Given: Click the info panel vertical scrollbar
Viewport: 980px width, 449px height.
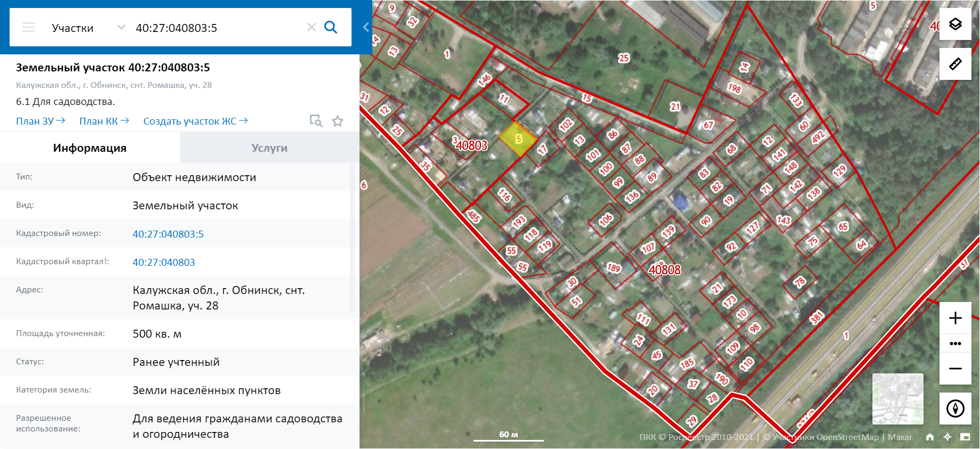Looking at the screenshot, I should tap(352, 237).
